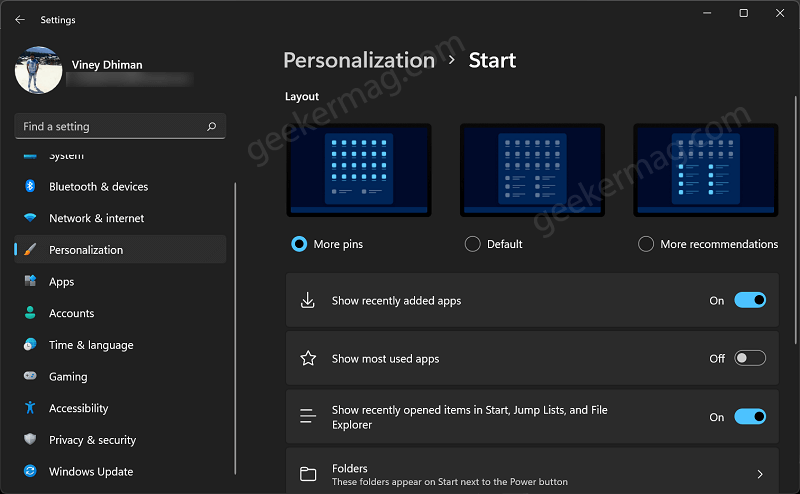Click the back arrow in Settings

coord(20,19)
